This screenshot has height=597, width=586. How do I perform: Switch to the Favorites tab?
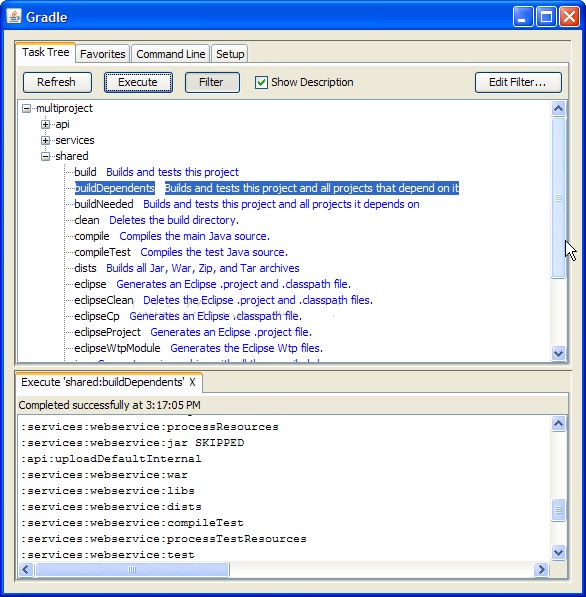click(103, 54)
